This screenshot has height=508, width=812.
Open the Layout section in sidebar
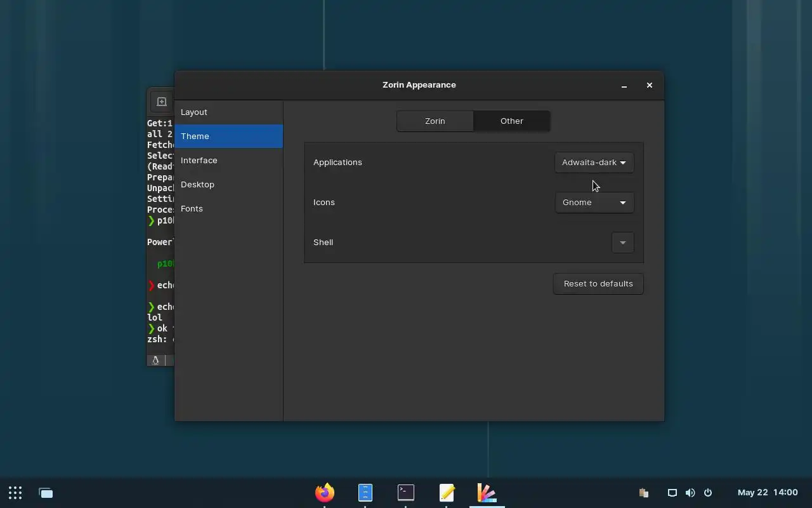(x=229, y=112)
